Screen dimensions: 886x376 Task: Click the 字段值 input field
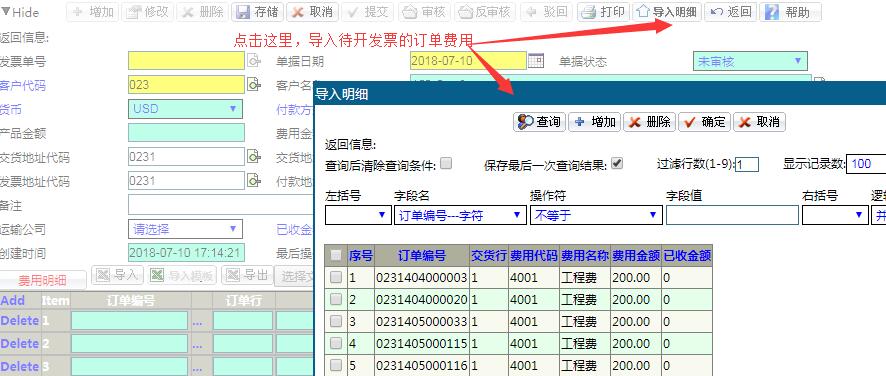[x=732, y=215]
